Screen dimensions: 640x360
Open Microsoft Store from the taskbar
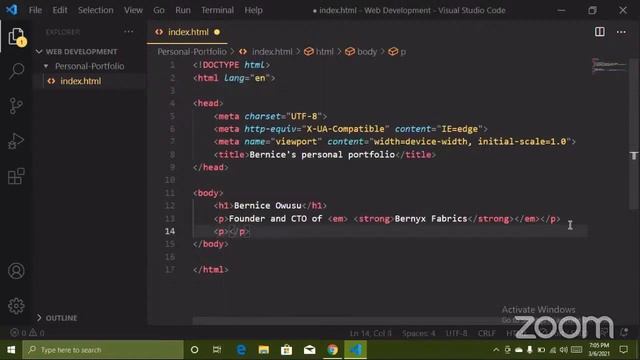[x=287, y=350]
